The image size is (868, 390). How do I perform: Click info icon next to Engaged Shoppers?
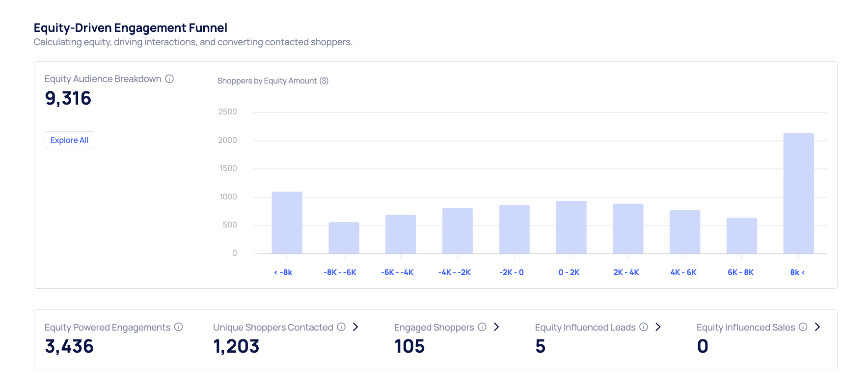[x=482, y=327]
